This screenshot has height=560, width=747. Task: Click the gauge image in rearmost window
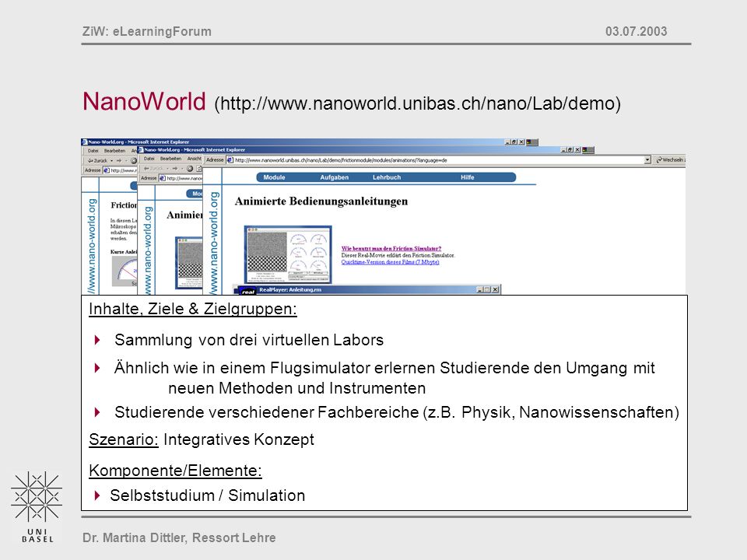click(x=124, y=271)
